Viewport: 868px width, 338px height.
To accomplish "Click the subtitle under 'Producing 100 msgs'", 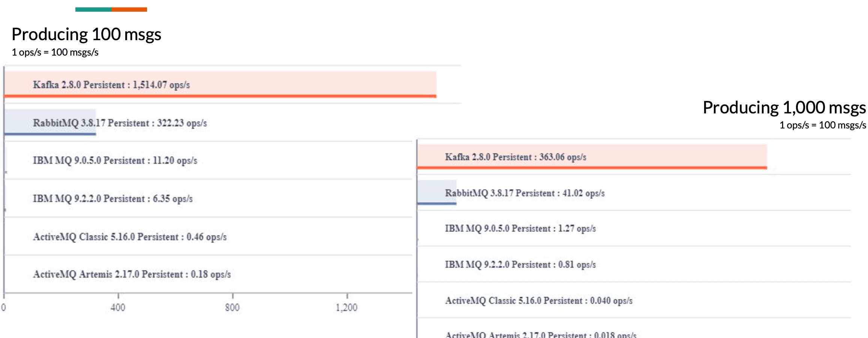I will 55,52.
